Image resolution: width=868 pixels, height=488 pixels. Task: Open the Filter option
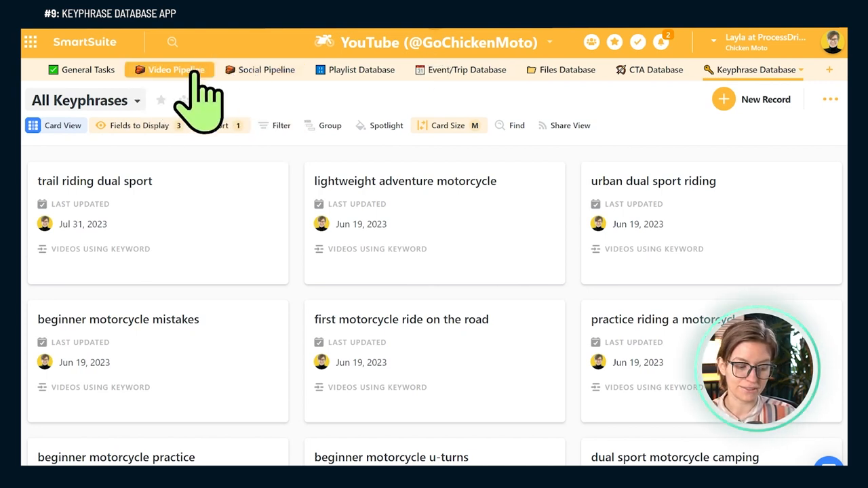[x=274, y=125]
